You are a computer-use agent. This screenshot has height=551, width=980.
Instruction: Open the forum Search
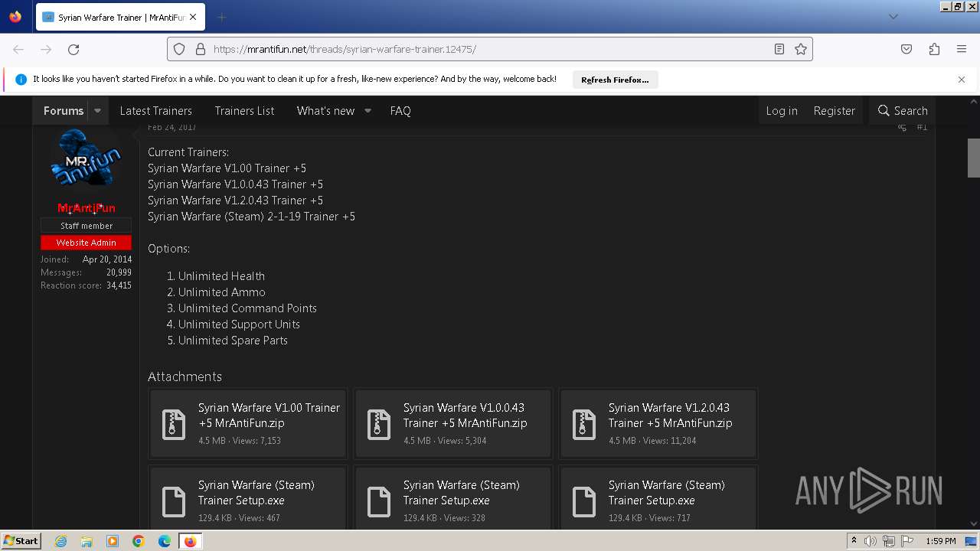pyautogui.click(x=903, y=111)
